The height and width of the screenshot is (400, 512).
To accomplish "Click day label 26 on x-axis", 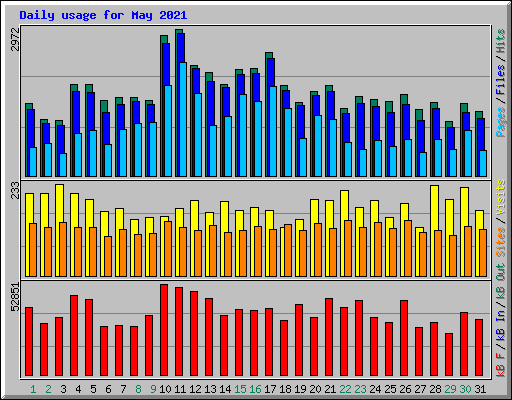I will (405, 389).
